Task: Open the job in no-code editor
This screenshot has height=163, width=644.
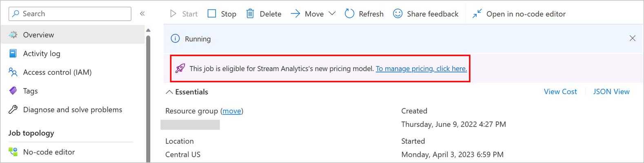Action: pos(519,14)
